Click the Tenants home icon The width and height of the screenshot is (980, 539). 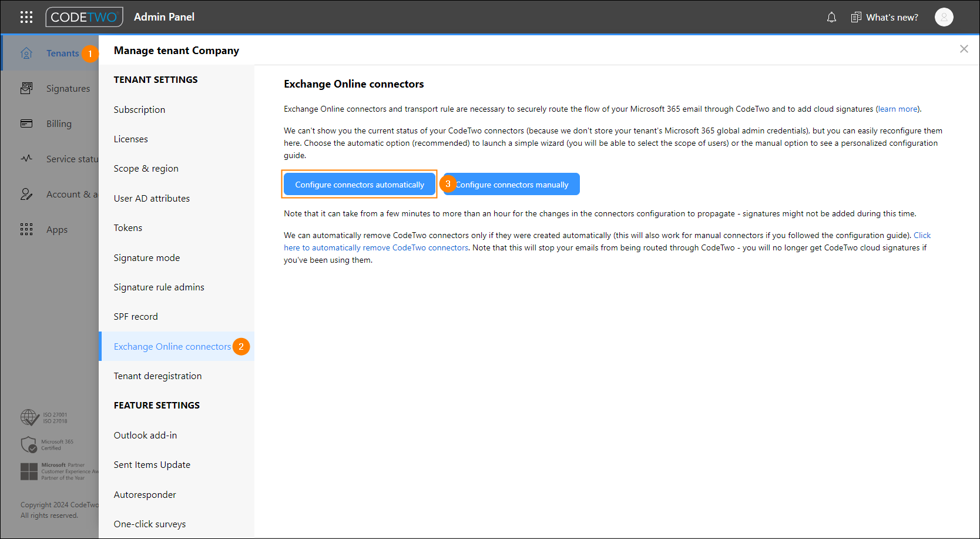point(26,53)
